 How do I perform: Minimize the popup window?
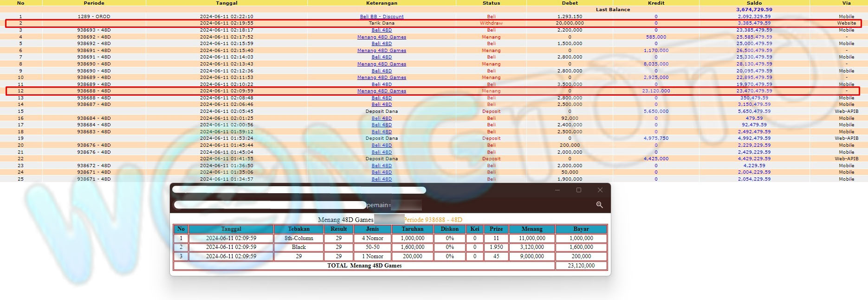pos(557,190)
